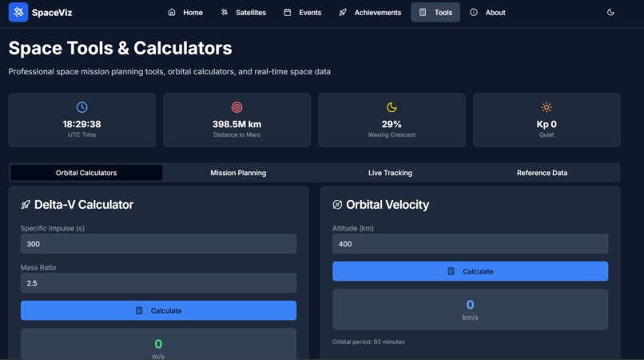Open the Events page

(302, 12)
